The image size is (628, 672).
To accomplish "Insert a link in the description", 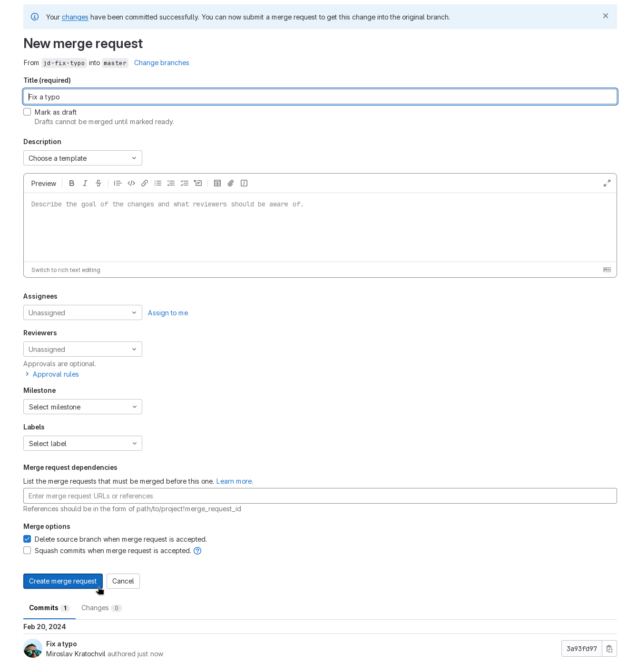I will pyautogui.click(x=145, y=183).
